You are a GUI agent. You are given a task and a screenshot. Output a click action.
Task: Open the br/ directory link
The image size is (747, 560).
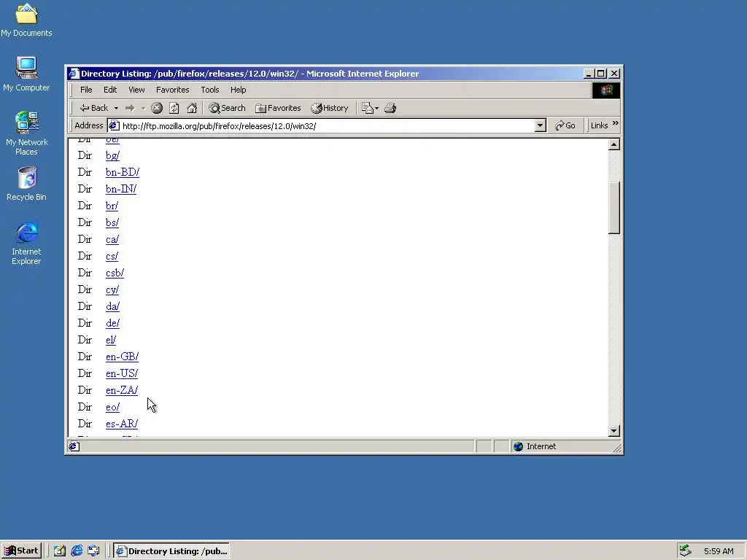pos(112,206)
